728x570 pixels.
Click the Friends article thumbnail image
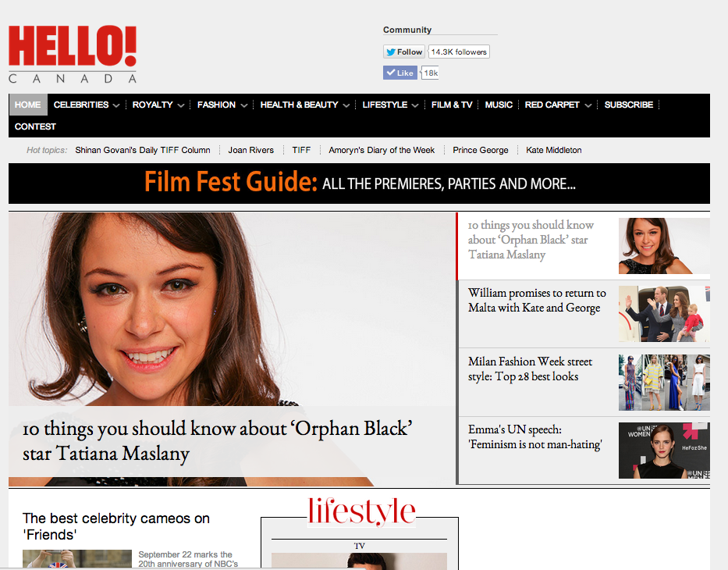pyautogui.click(x=77, y=559)
